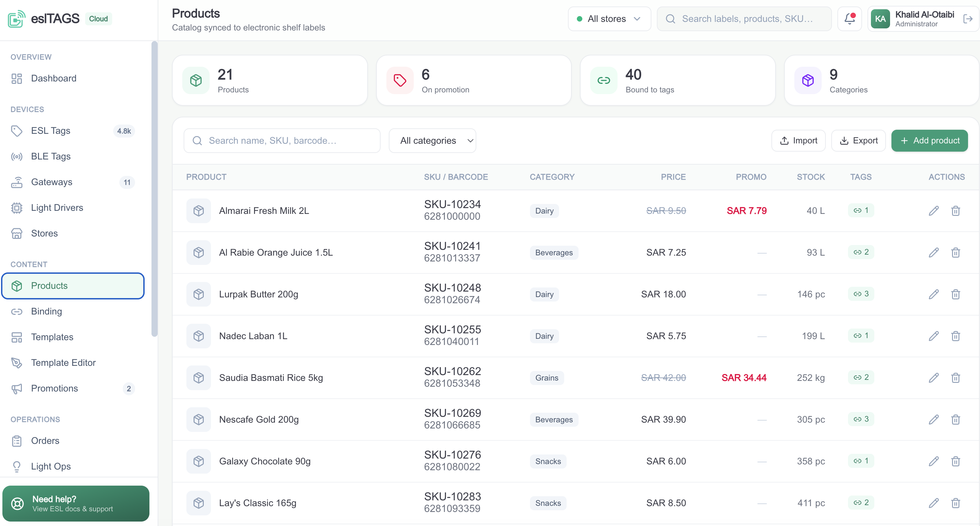Navigate to Gateways
Viewport: 980px width, 526px height.
pos(73,182)
